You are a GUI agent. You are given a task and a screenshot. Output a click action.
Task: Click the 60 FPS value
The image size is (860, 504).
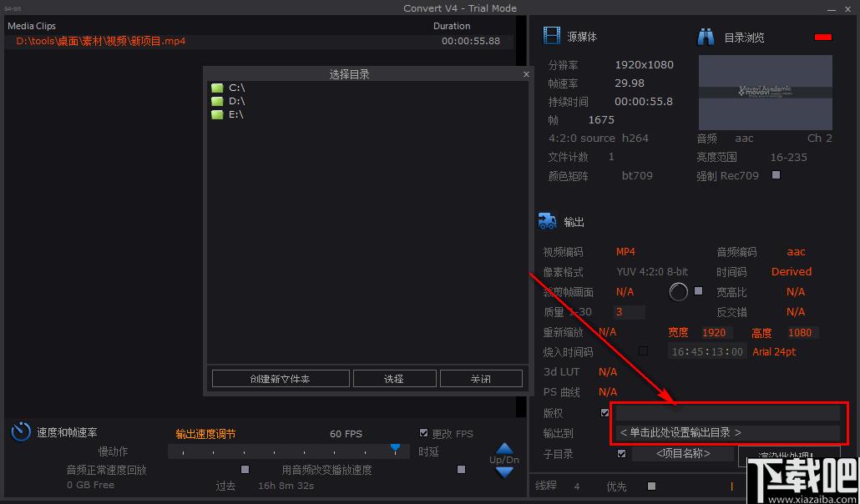(346, 434)
